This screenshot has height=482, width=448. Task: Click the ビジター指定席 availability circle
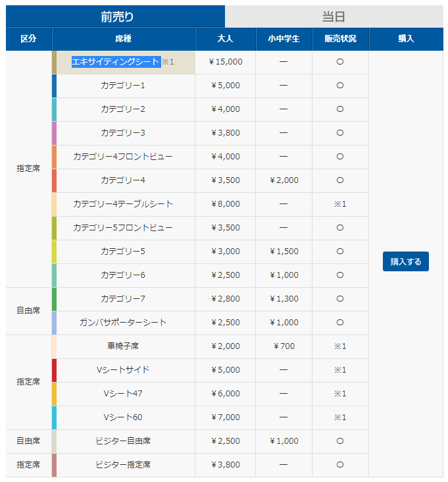coord(340,464)
